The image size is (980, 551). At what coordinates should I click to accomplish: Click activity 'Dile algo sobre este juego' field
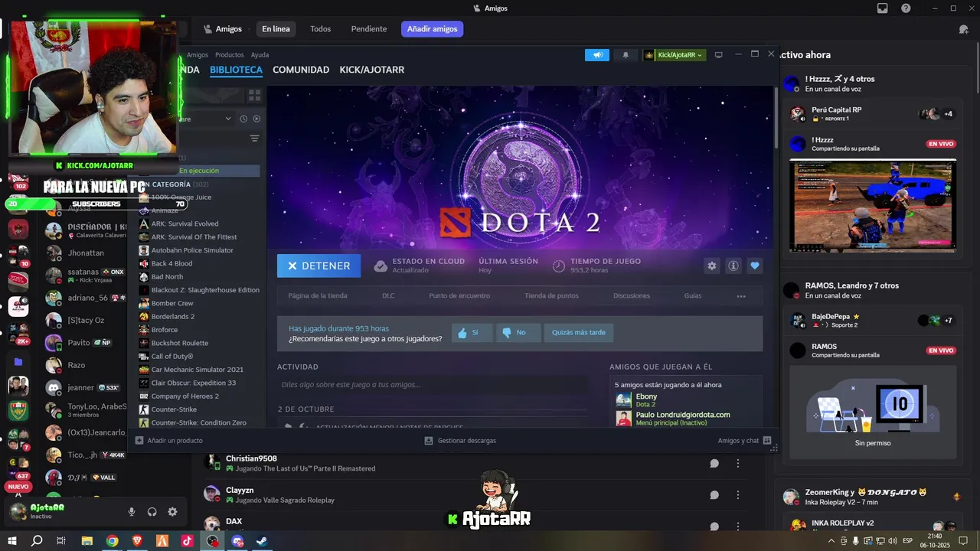point(433,385)
